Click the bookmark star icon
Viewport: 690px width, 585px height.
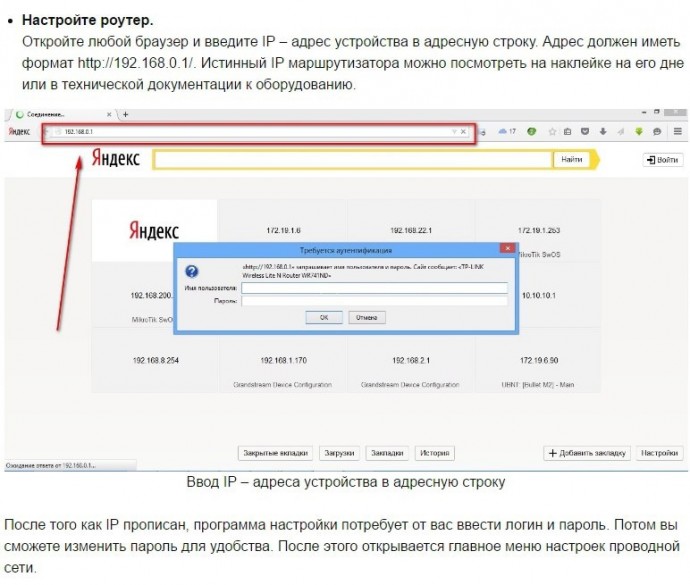tap(552, 132)
